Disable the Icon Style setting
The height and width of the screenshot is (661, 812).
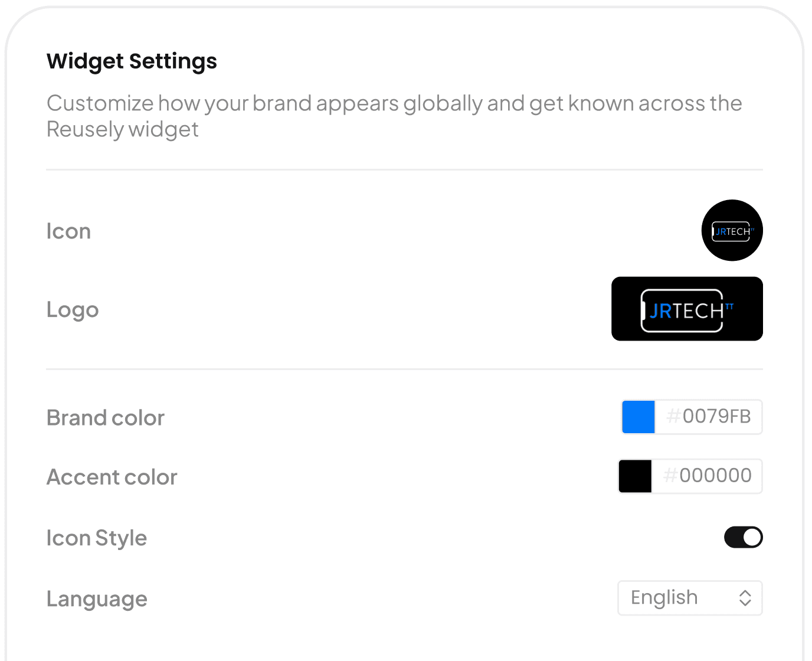(x=743, y=537)
